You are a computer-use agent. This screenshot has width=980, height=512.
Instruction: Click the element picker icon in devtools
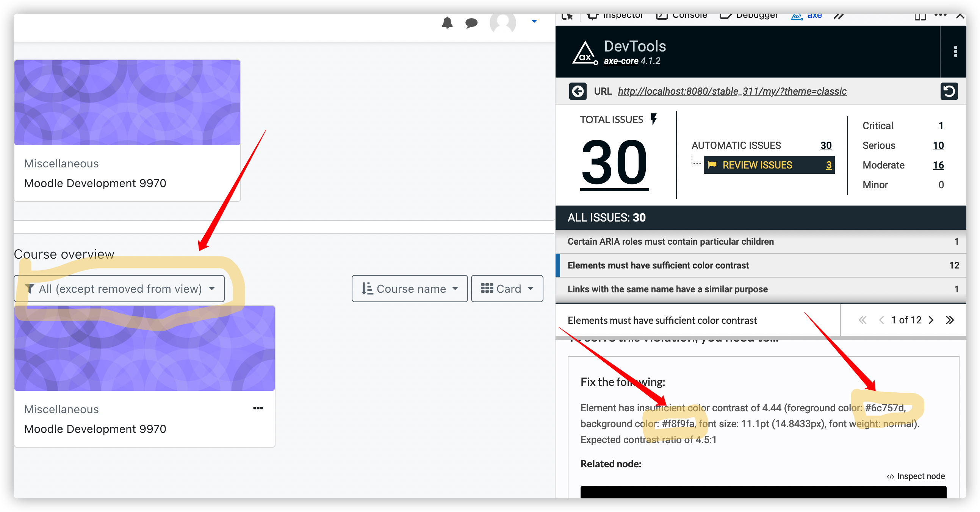coord(567,16)
